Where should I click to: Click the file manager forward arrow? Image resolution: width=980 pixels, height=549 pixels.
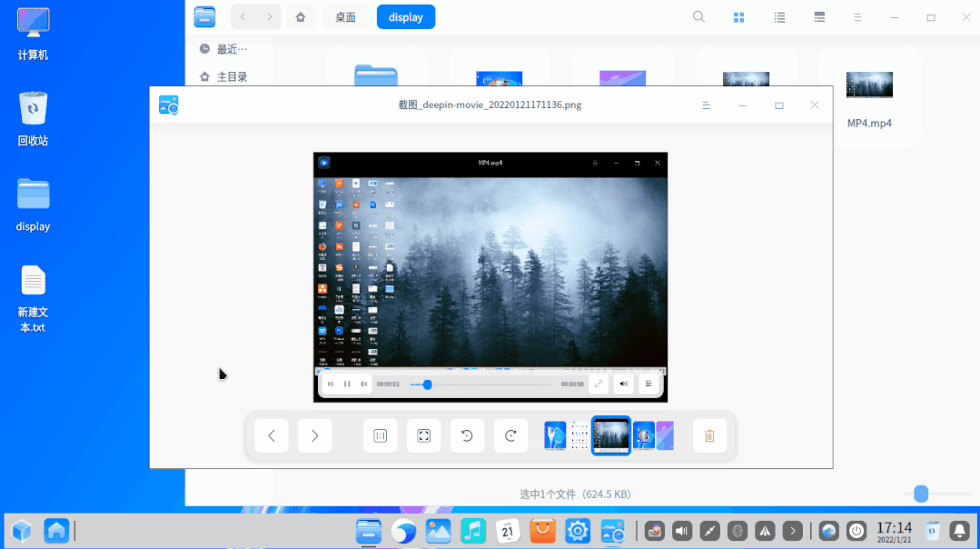click(270, 17)
